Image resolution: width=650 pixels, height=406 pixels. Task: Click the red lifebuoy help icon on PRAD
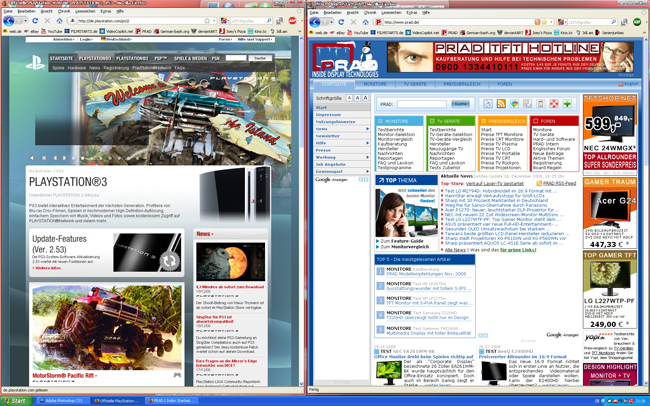click(x=554, y=104)
